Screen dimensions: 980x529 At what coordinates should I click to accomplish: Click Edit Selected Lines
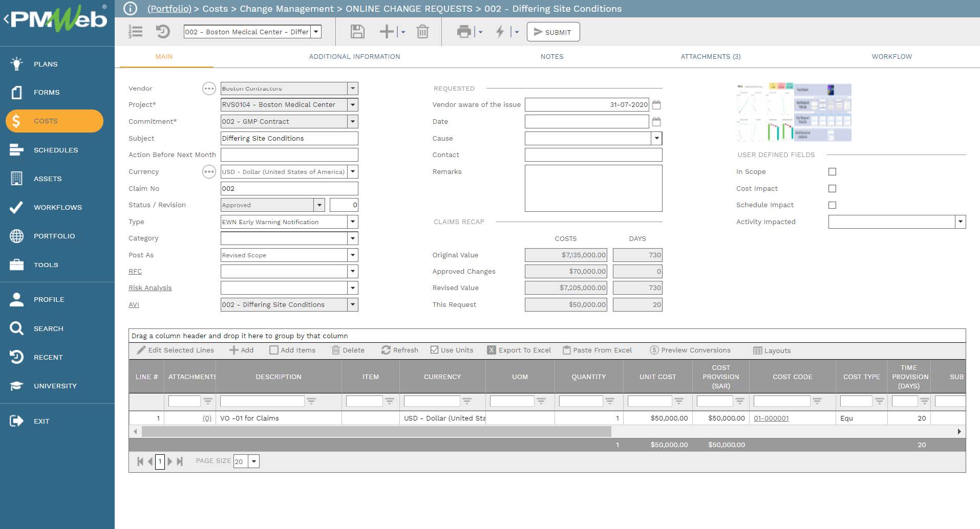coord(176,350)
